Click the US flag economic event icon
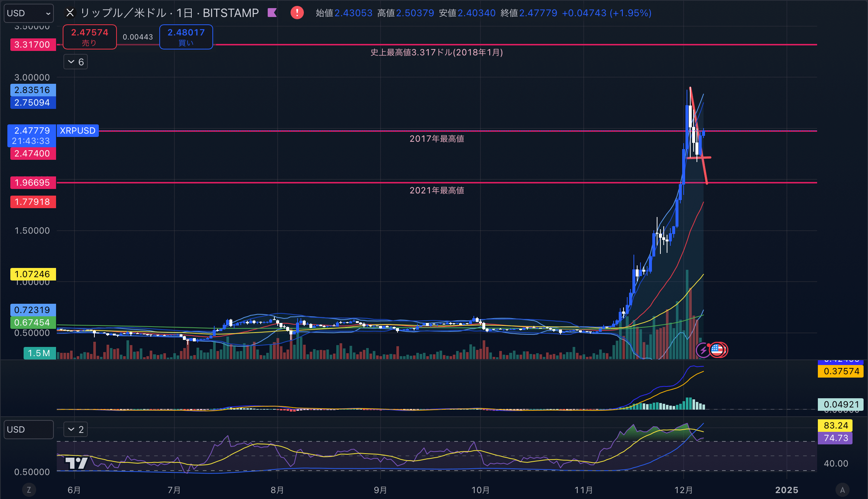868x499 pixels. [717, 350]
